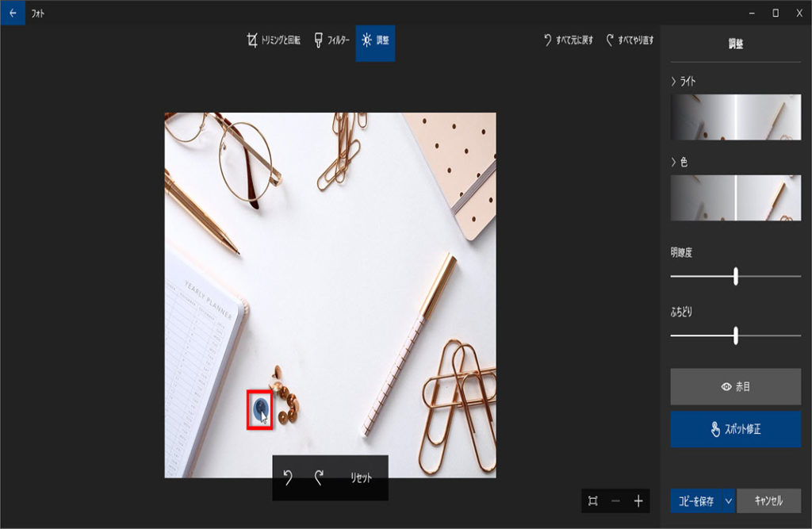Click the ライト light preview strip
812x529 pixels.
click(735, 117)
